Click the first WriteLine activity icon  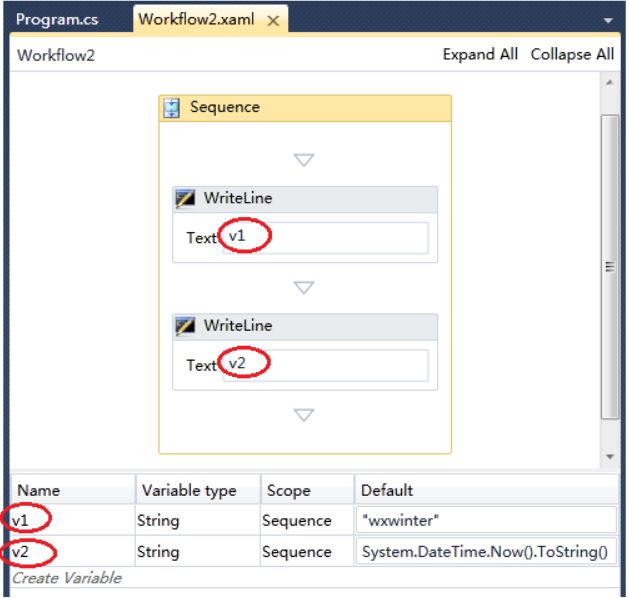(x=185, y=199)
